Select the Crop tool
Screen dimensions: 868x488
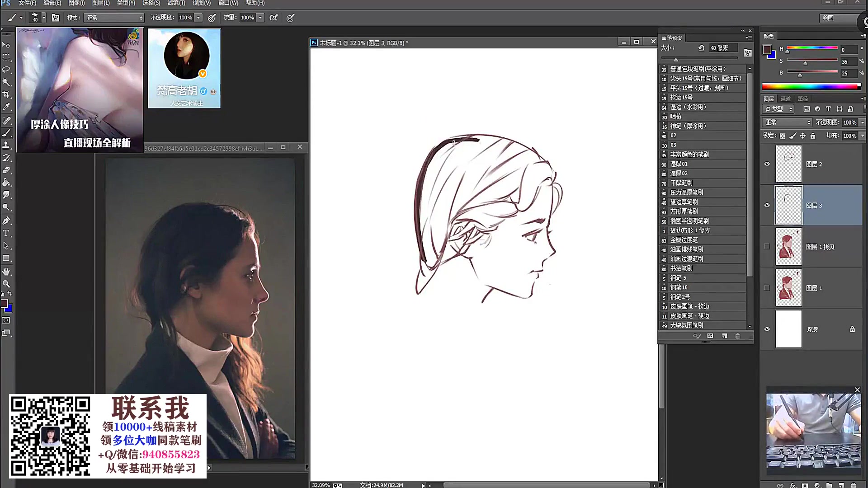pyautogui.click(x=6, y=94)
